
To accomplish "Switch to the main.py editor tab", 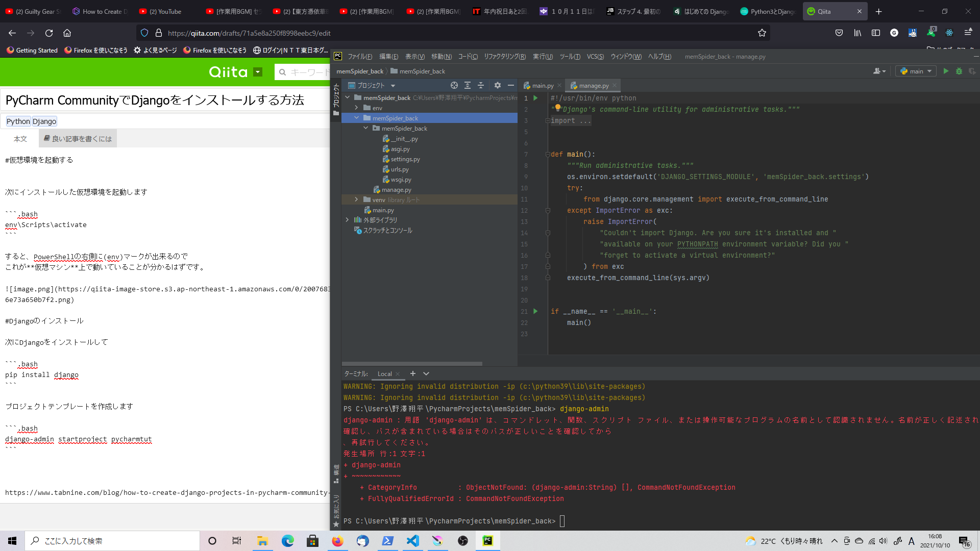I will tap(542, 86).
